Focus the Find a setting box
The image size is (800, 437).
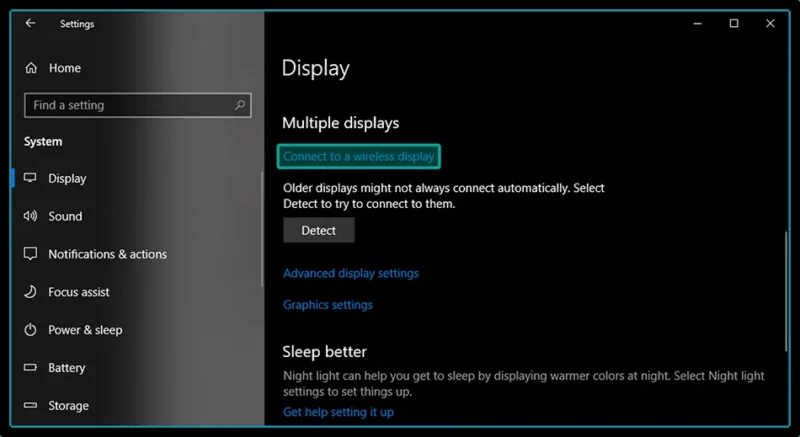pos(137,105)
